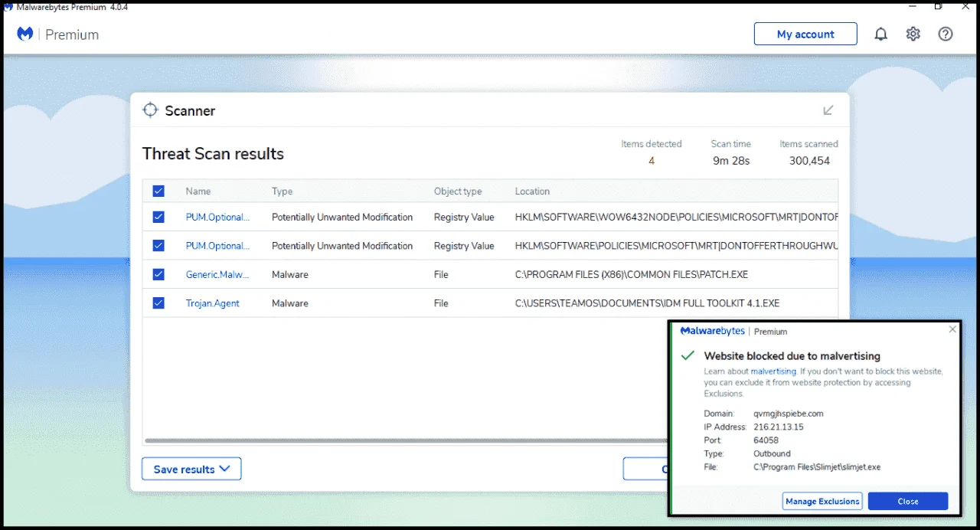Viewport: 980px width, 530px height.
Task: Sort results by the Location column header
Action: tap(532, 191)
